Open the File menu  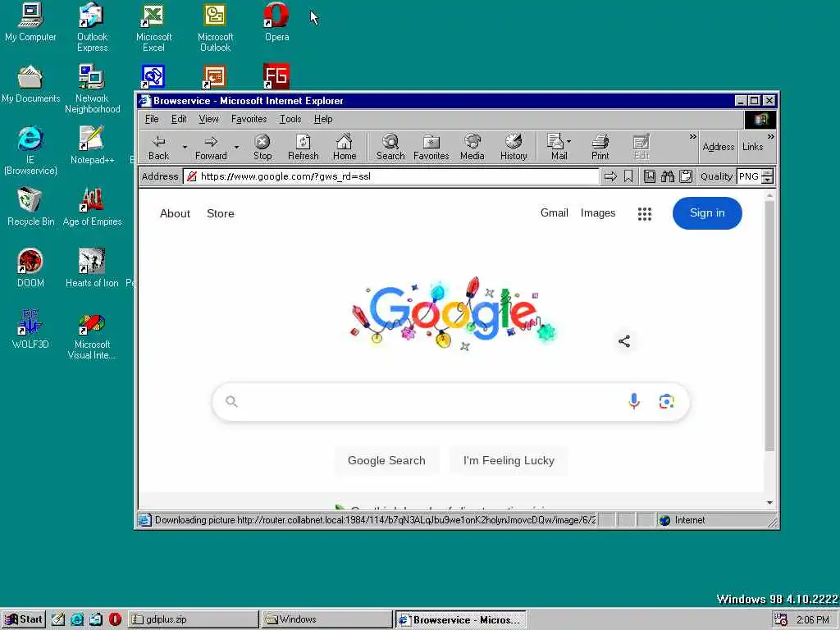click(152, 119)
